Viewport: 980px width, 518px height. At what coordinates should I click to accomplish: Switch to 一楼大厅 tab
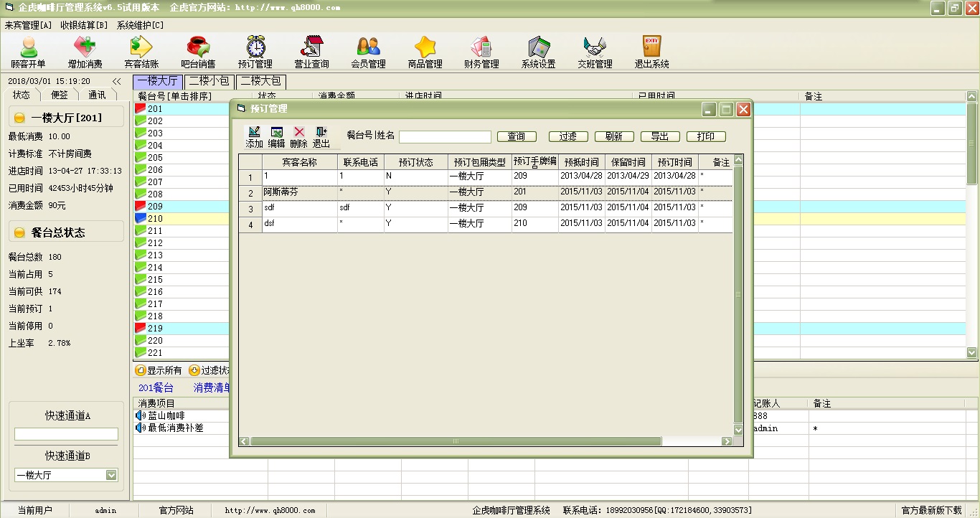pyautogui.click(x=157, y=81)
